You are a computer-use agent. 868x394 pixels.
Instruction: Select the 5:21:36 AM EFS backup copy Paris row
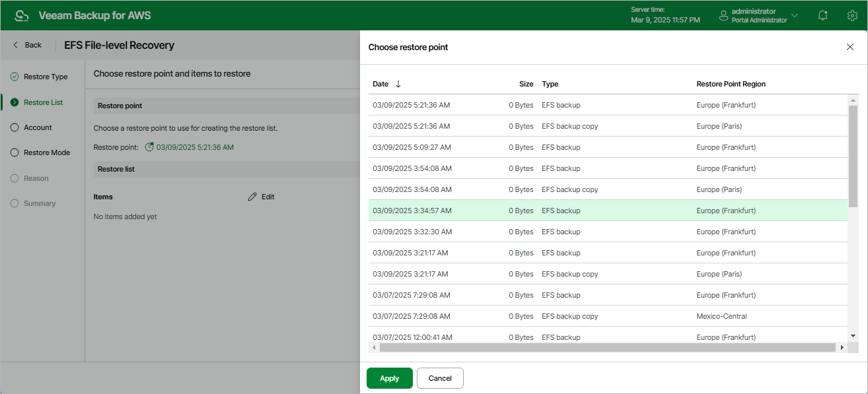click(608, 126)
